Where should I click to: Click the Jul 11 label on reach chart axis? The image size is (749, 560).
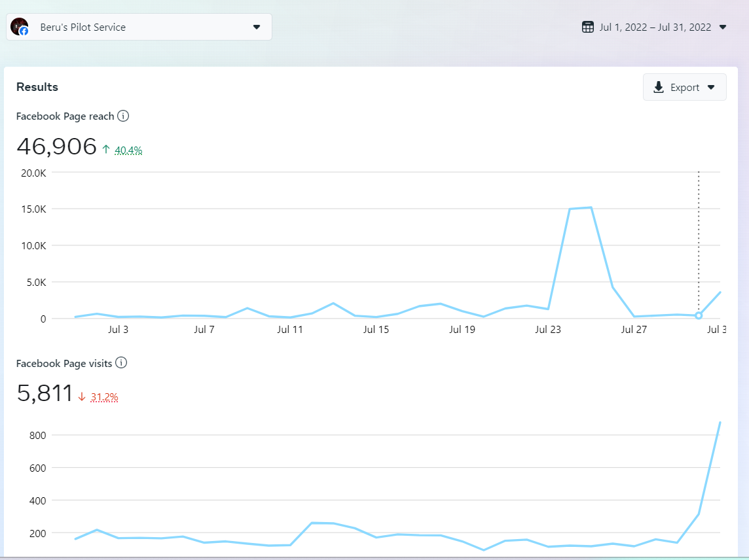pyautogui.click(x=290, y=330)
